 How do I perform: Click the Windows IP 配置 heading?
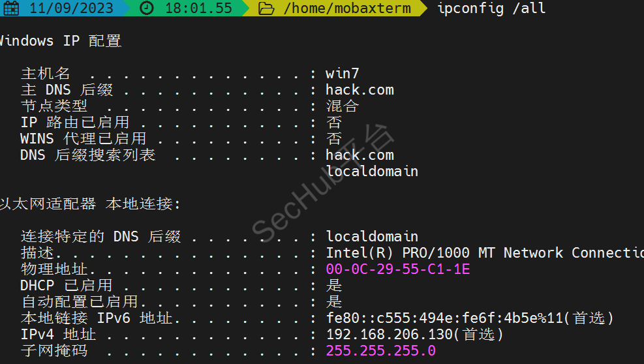[60, 40]
